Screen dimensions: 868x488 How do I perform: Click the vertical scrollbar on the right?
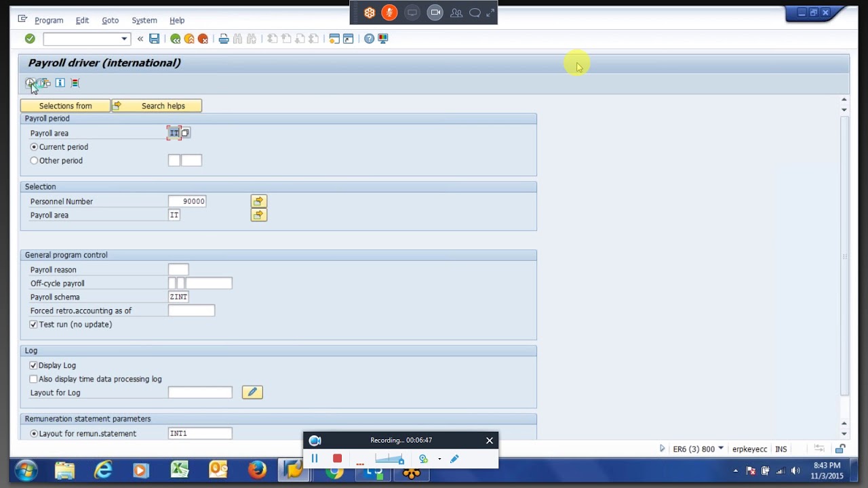pyautogui.click(x=844, y=256)
